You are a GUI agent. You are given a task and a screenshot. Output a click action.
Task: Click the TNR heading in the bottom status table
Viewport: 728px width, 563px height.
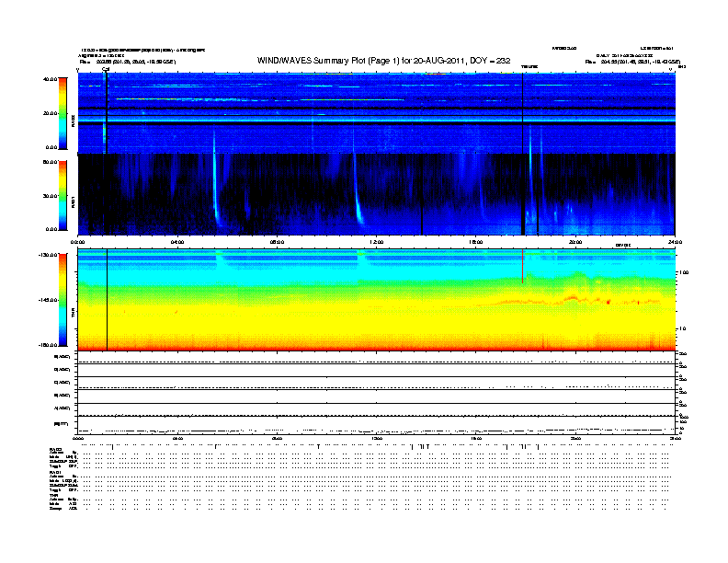[53, 495]
